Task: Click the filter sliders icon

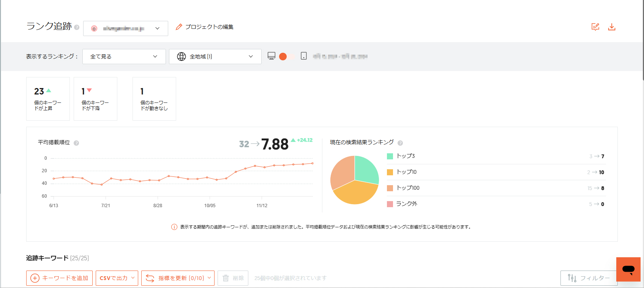Action: pyautogui.click(x=572, y=278)
